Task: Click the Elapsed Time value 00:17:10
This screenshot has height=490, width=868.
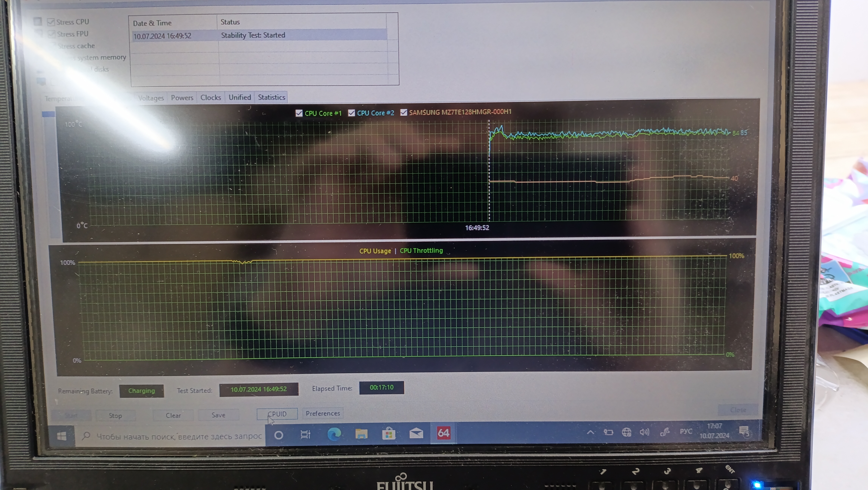Action: (x=381, y=387)
